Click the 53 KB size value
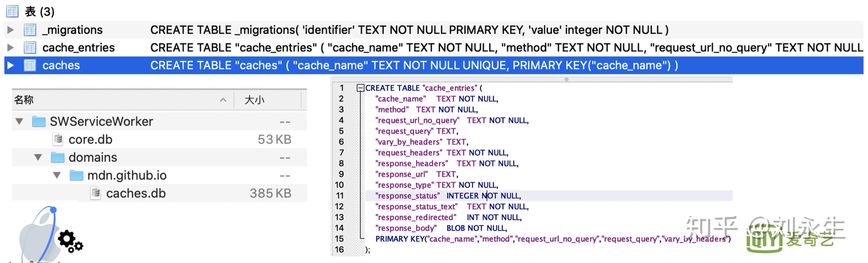Viewport: 868px width, 263px height. point(274,139)
